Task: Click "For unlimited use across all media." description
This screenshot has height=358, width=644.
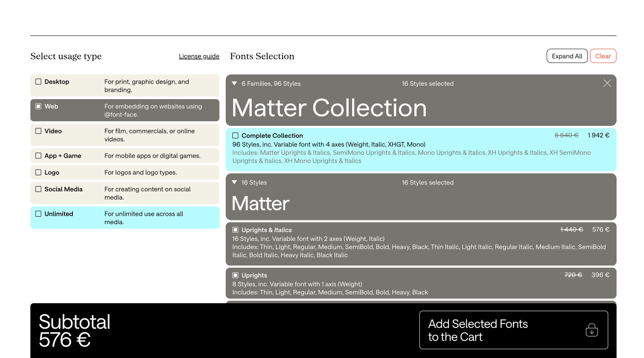Action: pos(144,218)
